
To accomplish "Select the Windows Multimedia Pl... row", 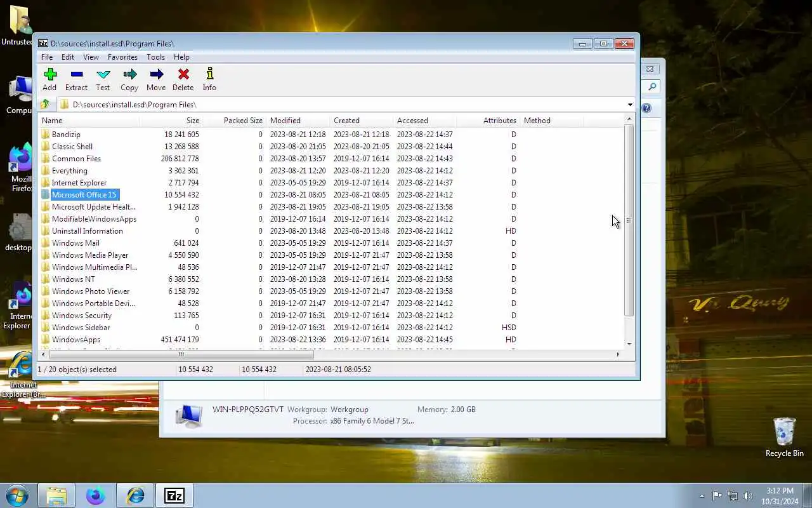I will pos(331,267).
